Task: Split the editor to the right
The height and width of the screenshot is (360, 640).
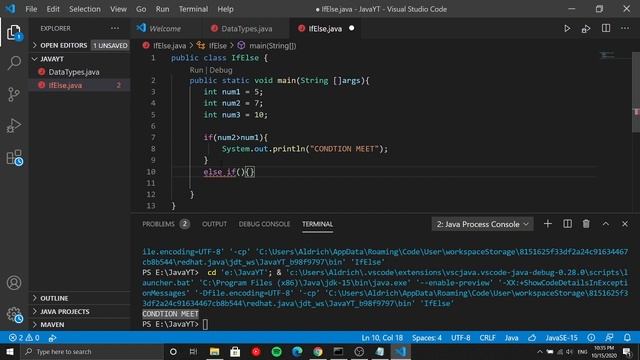Action: pos(606,28)
